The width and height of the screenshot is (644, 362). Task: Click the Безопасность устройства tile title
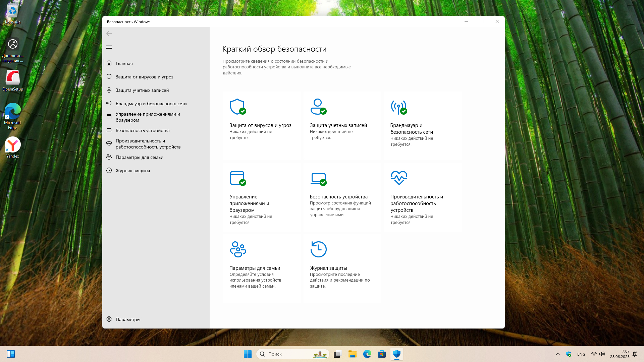click(338, 197)
